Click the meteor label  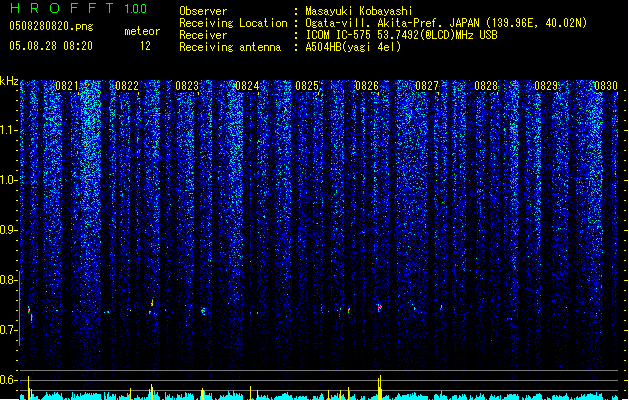(x=142, y=31)
